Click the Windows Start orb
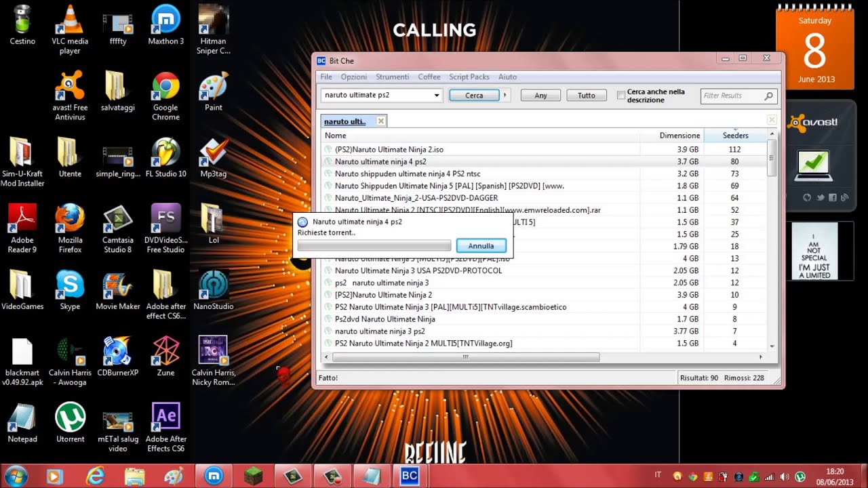The height and width of the screenshot is (488, 868). [x=15, y=476]
